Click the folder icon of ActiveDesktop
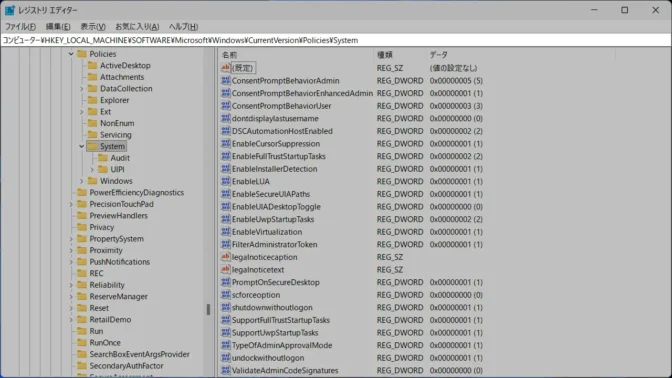672x378 pixels. pos(93,65)
